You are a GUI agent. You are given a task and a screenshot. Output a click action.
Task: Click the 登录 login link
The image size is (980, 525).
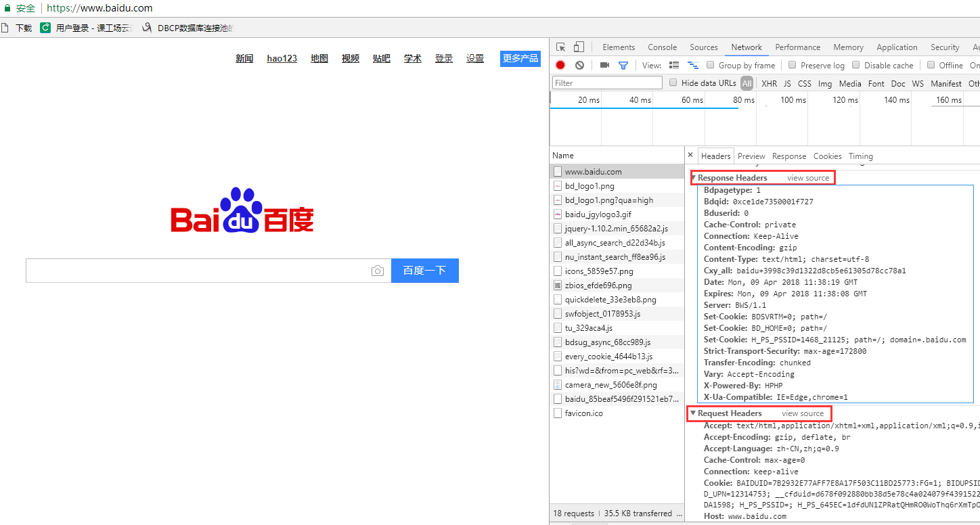pyautogui.click(x=444, y=59)
